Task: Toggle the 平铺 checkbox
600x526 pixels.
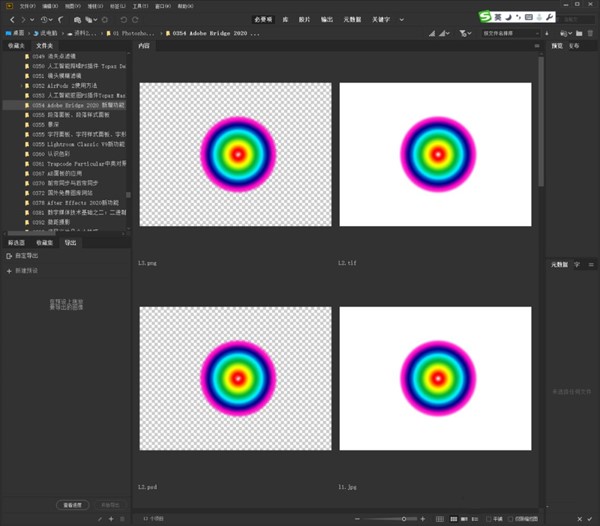Action: 488,518
